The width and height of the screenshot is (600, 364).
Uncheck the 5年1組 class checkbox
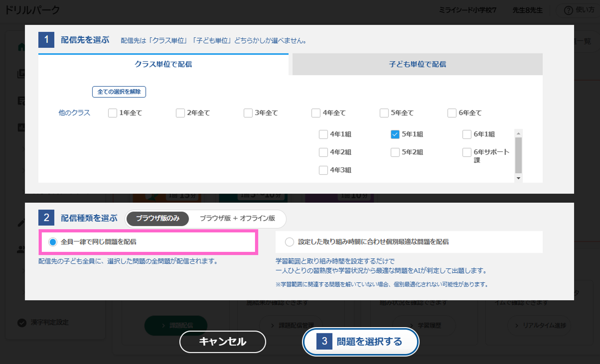(x=395, y=134)
